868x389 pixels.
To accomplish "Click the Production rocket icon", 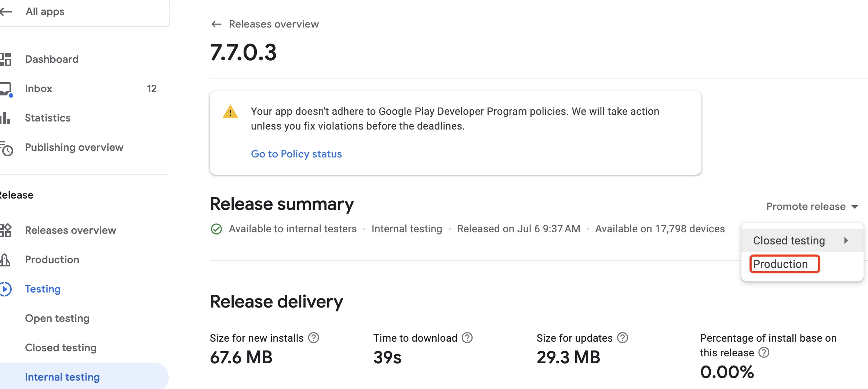I will click(5, 259).
